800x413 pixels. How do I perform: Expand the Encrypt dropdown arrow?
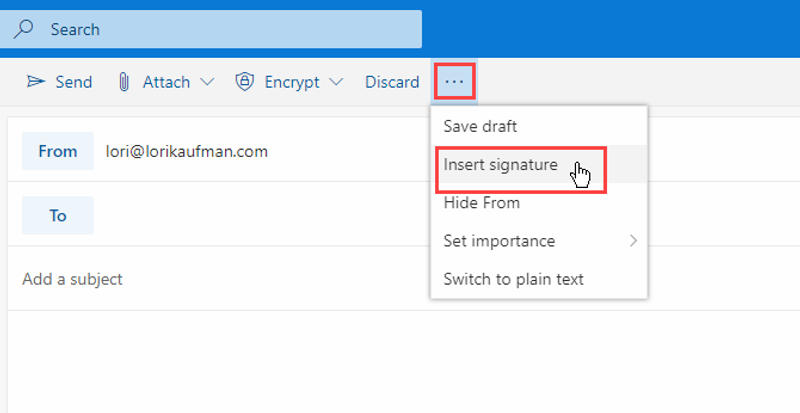tap(336, 82)
